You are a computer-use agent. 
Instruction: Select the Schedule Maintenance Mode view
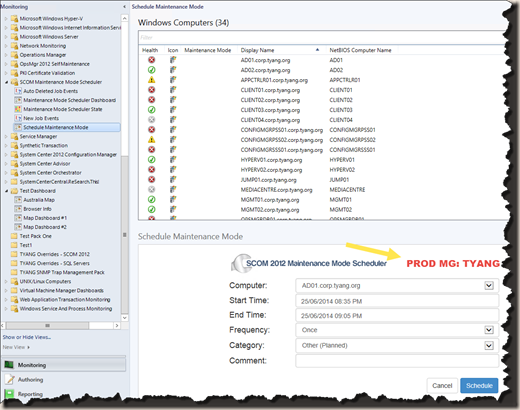click(67, 127)
